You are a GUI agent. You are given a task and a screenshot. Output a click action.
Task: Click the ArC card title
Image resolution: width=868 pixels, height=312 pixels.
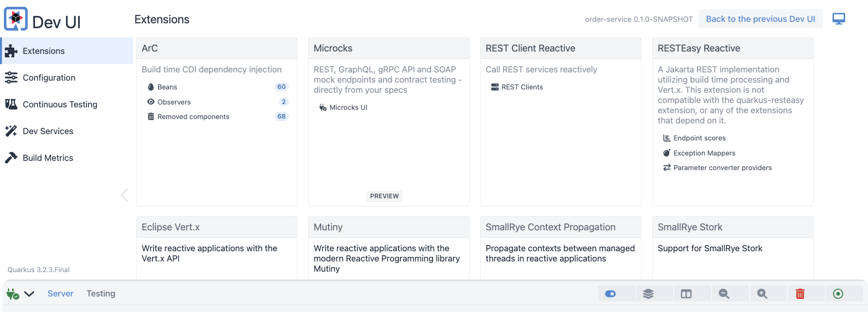click(150, 48)
